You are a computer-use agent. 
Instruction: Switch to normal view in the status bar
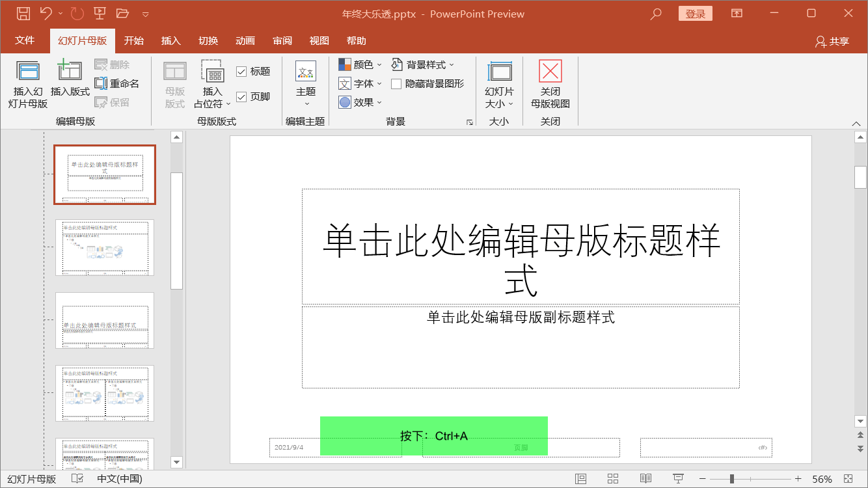pos(581,479)
